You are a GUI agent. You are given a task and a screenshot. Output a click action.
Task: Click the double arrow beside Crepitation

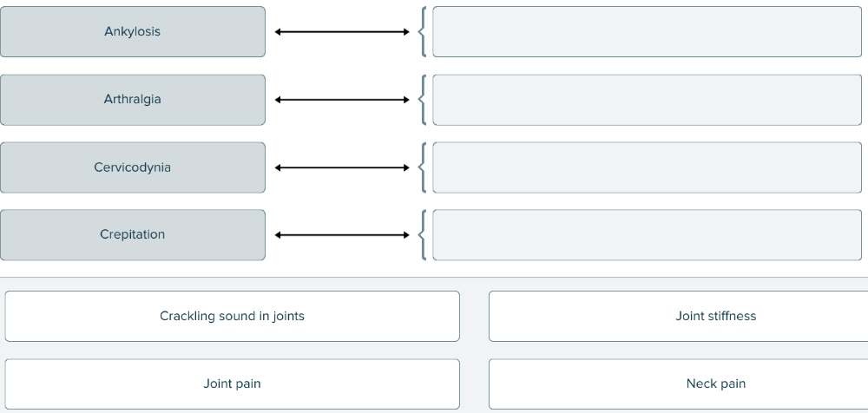[342, 235]
